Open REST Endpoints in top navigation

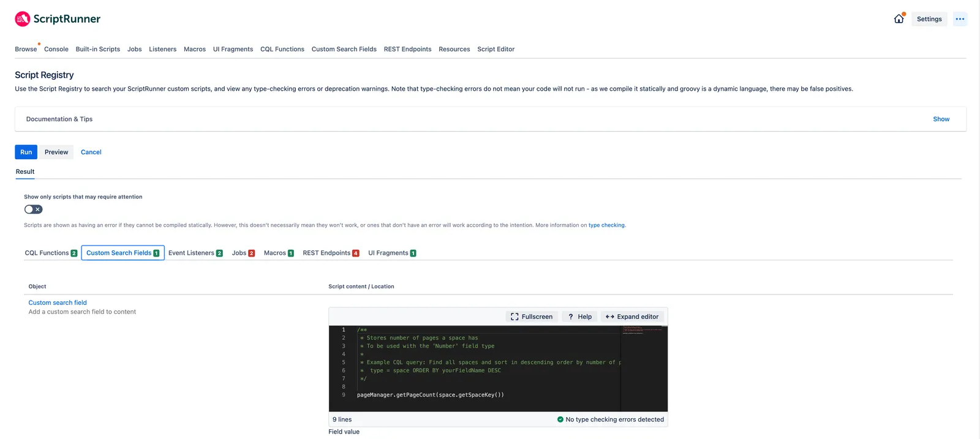[x=407, y=49]
